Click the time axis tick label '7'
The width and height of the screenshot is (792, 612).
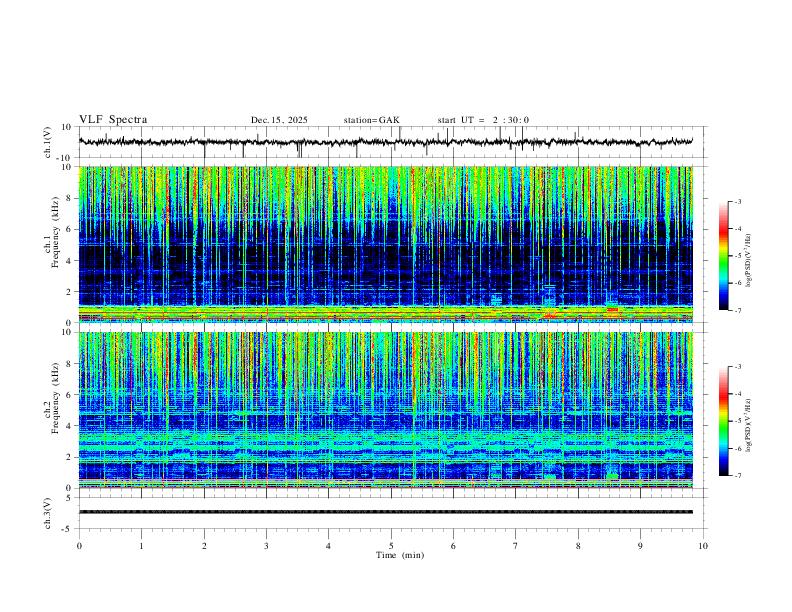tap(516, 546)
